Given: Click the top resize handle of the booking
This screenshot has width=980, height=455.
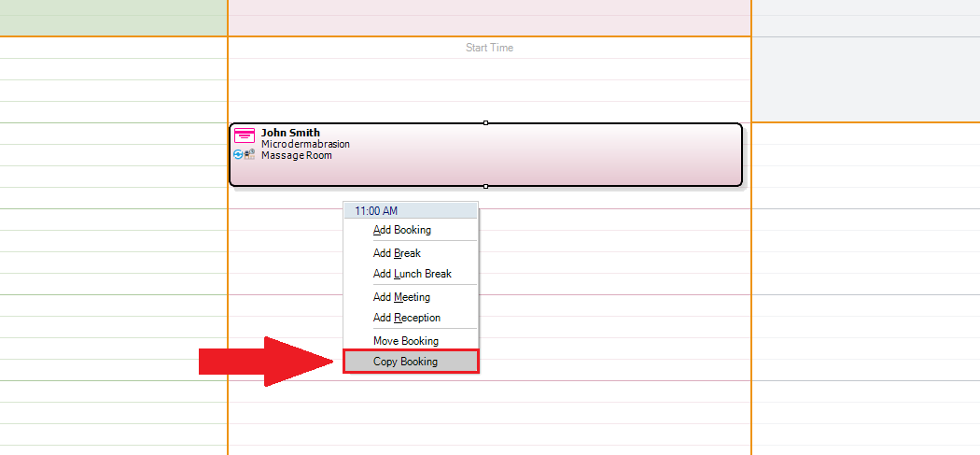Looking at the screenshot, I should [486, 122].
